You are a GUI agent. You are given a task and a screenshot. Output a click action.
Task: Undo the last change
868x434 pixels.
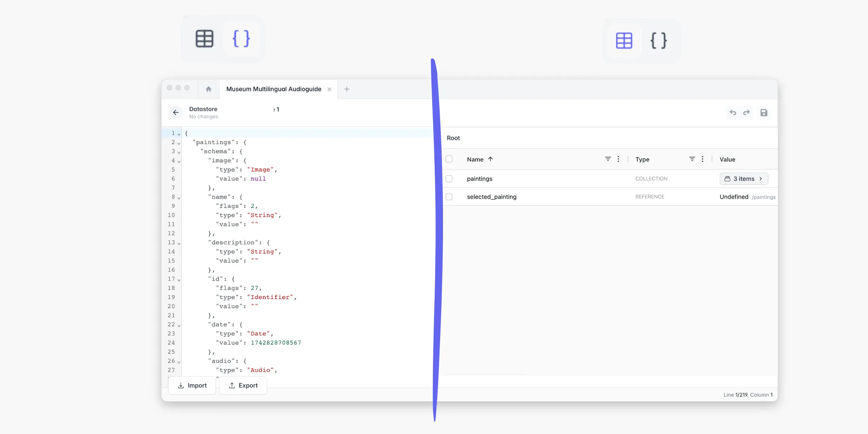pyautogui.click(x=732, y=112)
